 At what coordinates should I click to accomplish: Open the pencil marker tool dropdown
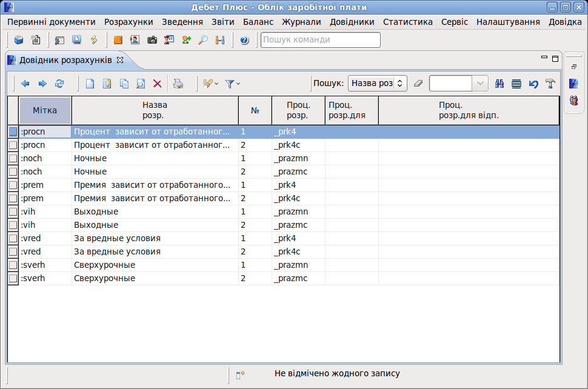216,84
